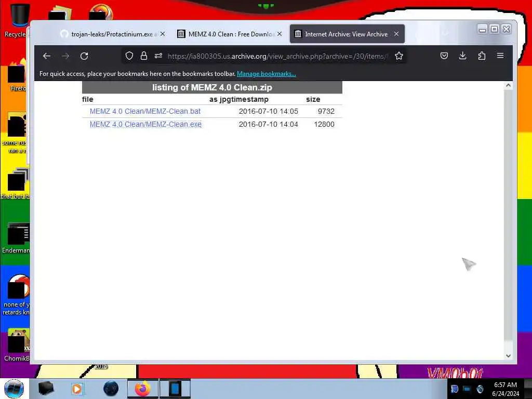Open the ChomikB desktop icon

pos(17,345)
